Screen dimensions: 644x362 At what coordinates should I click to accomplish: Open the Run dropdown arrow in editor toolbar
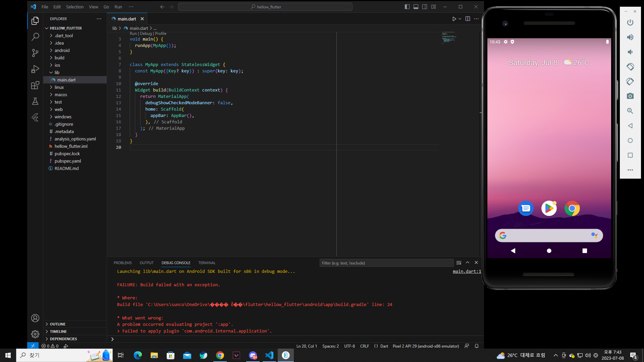point(460,19)
